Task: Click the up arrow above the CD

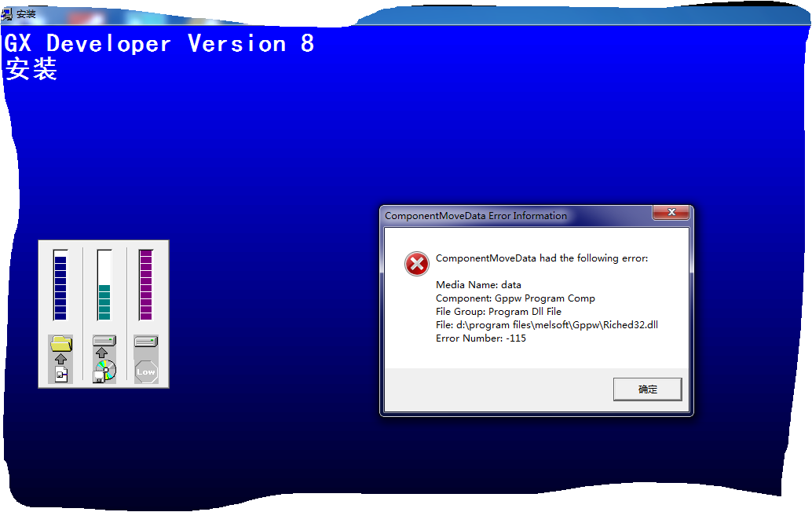Action: tap(102, 353)
